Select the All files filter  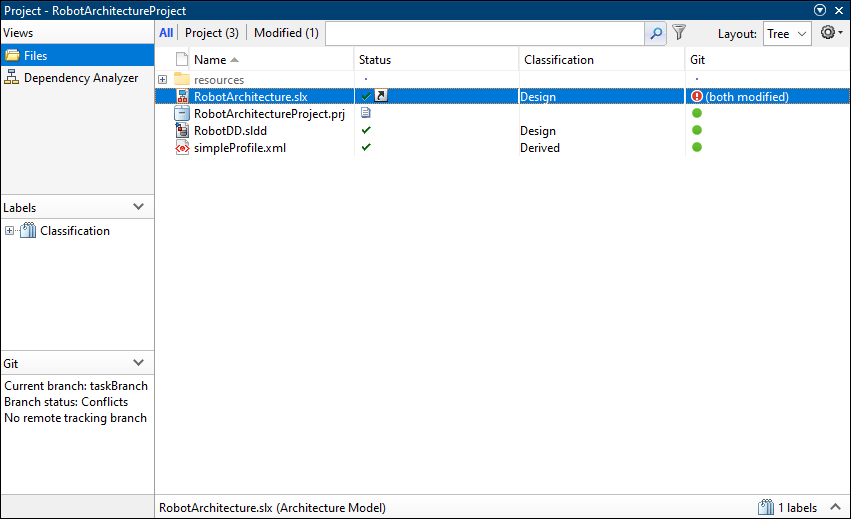pyautogui.click(x=166, y=33)
